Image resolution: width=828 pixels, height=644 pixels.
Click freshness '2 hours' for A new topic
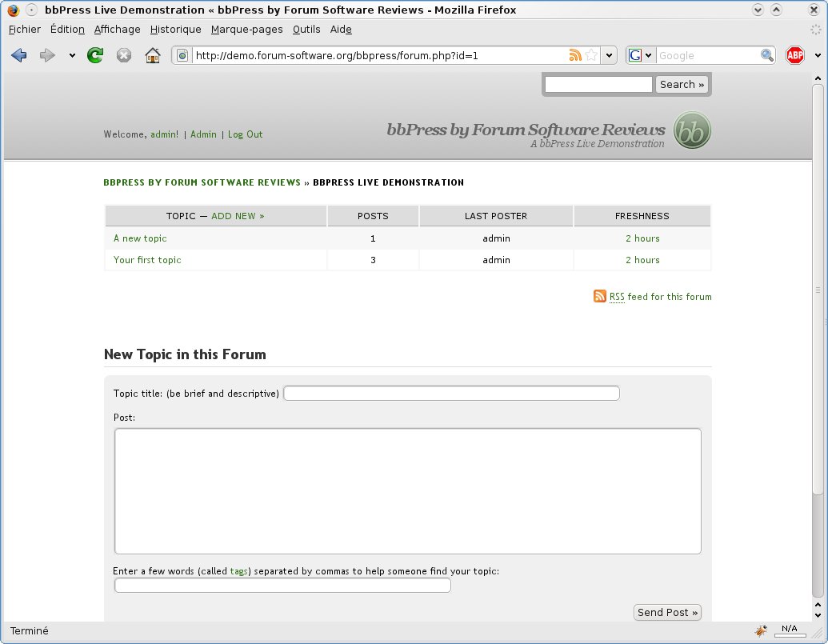(642, 238)
